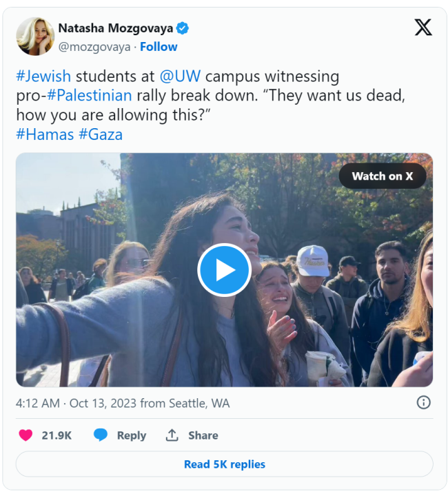Viewport: 448px width, 496px height.
Task: Open the #Gaza hashtag link
Action: tap(101, 134)
